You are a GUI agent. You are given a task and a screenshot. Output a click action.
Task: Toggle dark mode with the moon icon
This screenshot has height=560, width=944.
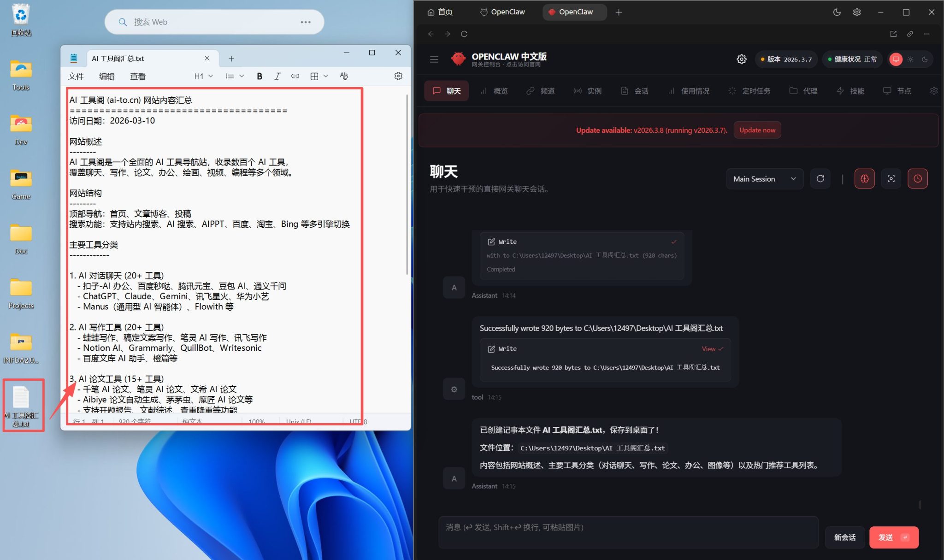(x=837, y=12)
